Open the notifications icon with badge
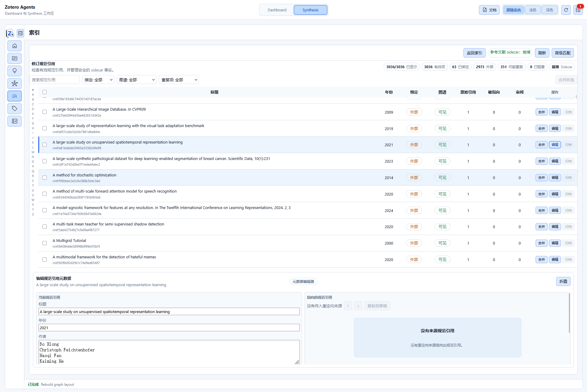 (x=578, y=10)
